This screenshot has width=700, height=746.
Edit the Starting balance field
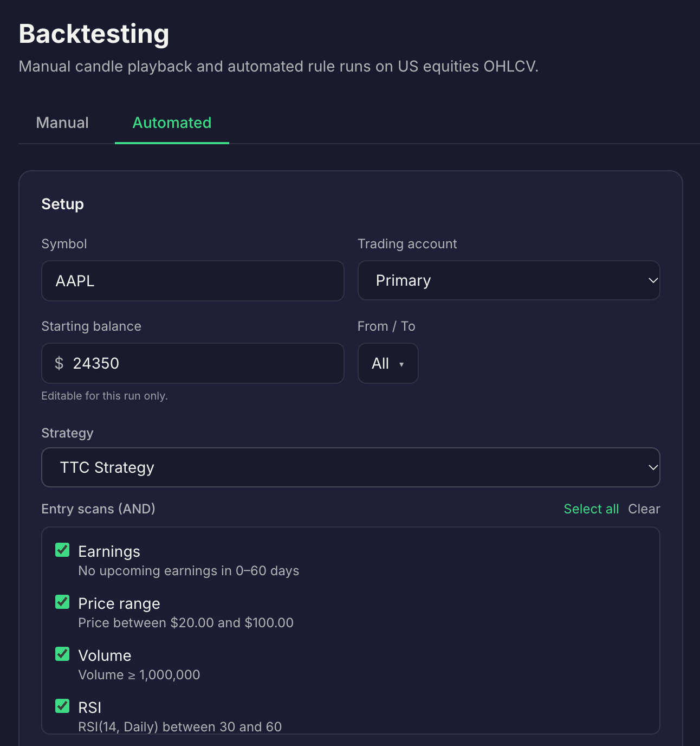point(193,363)
